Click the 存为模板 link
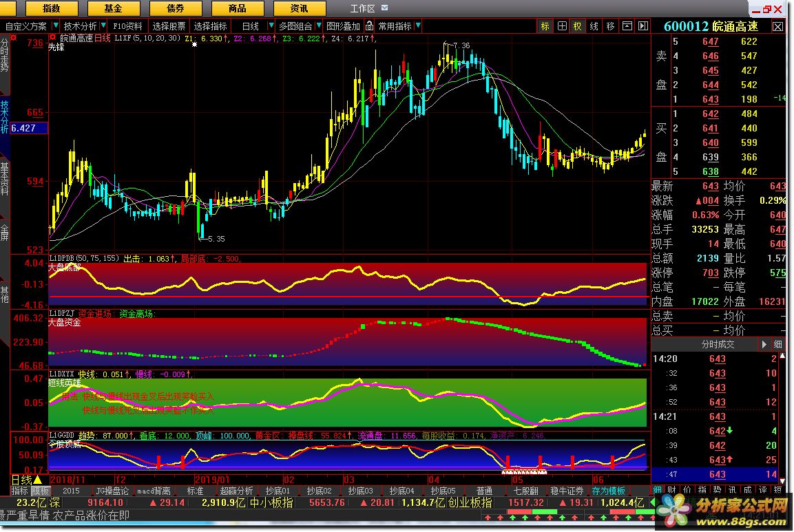The height and width of the screenshot is (532, 794). click(608, 491)
